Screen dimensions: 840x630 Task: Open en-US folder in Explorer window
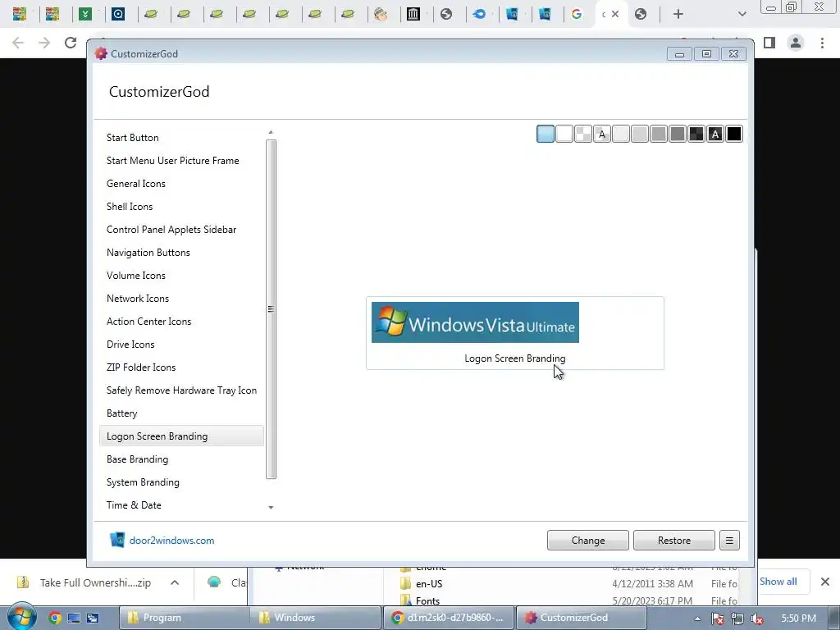[x=428, y=584]
